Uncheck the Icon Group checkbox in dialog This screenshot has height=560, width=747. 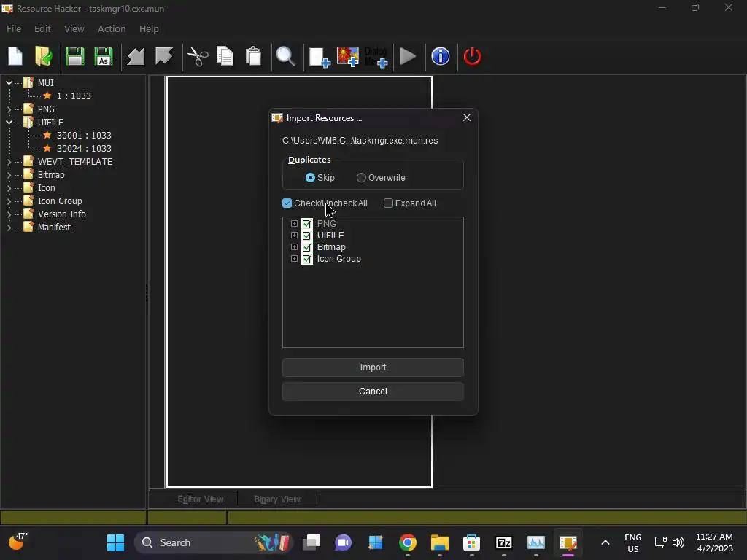point(307,259)
